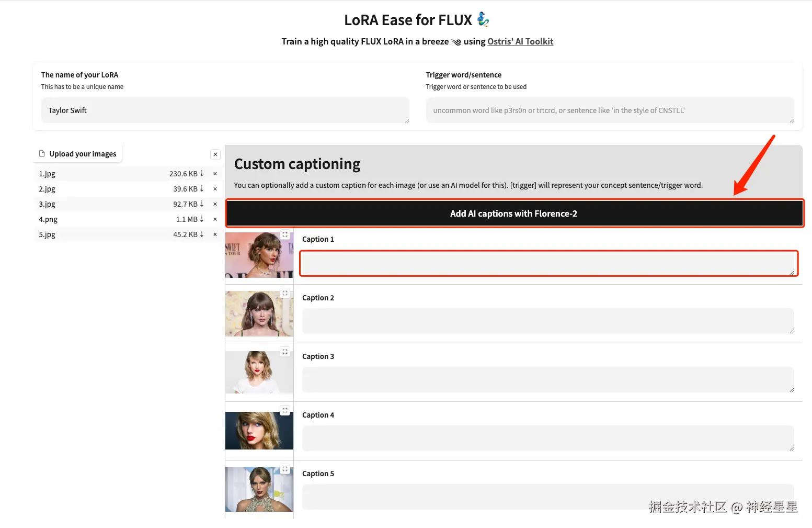Remove 1.jpg from the upload list
The height and width of the screenshot is (528, 812).
[215, 174]
